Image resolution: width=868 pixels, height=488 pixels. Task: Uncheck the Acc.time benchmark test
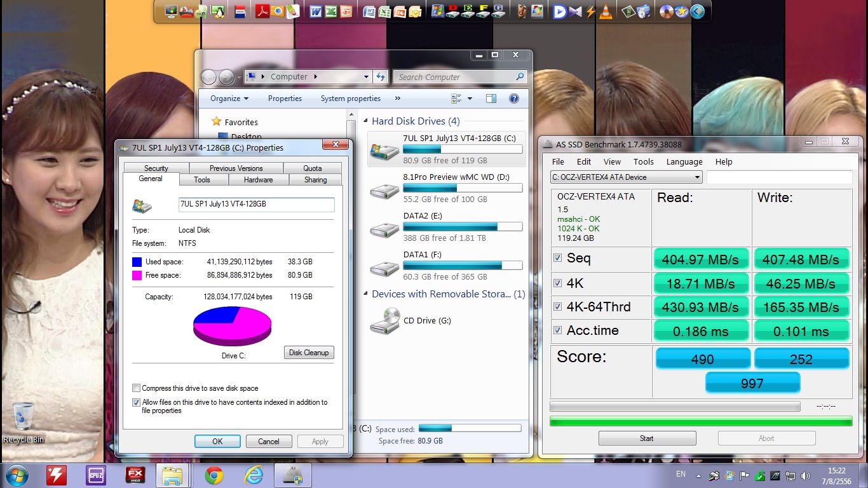(557, 330)
